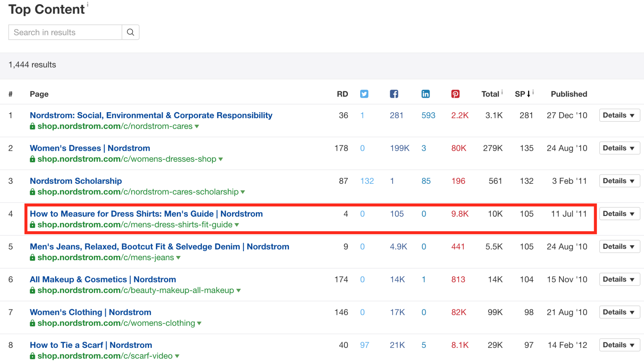Click the info icon beside Total

[x=502, y=92]
